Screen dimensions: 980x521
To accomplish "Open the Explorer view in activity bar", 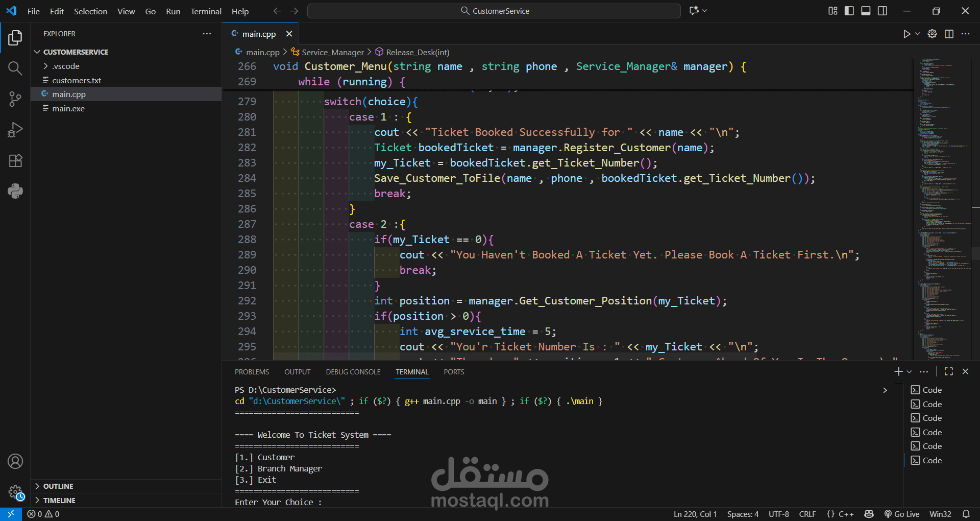I will (15, 37).
